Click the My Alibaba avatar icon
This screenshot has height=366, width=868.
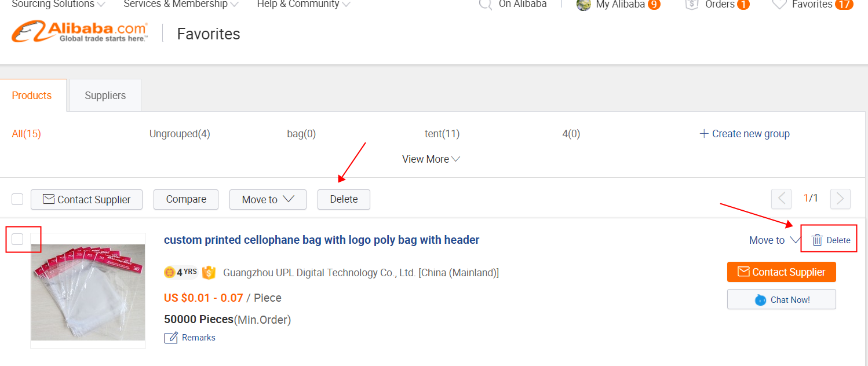coord(583,5)
